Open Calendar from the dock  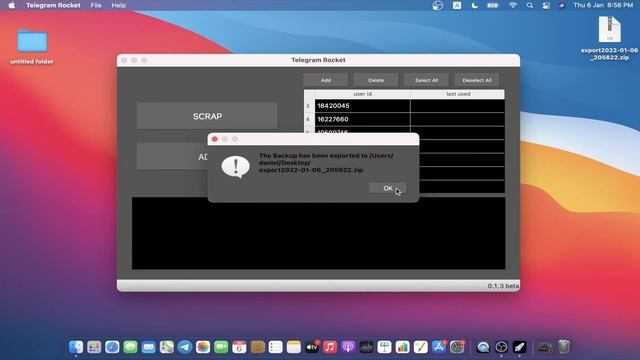pos(239,347)
